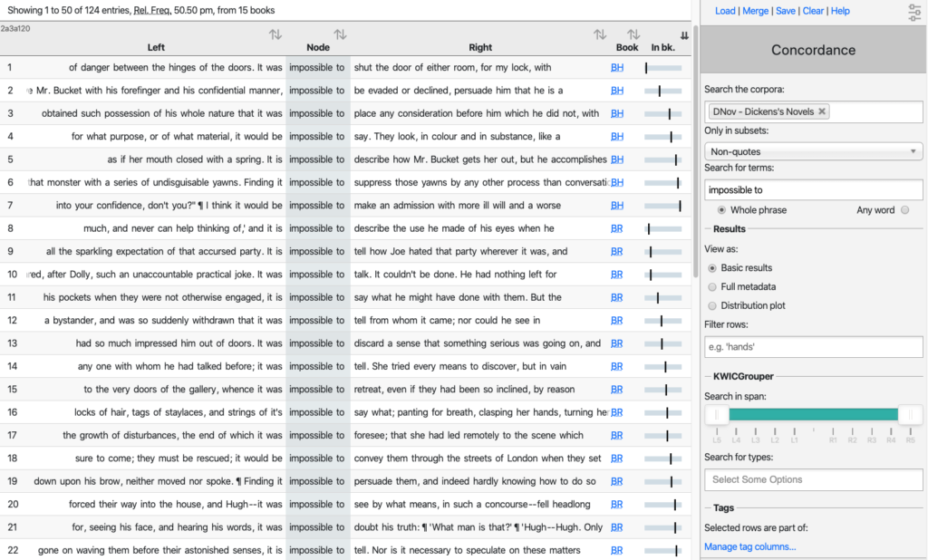Open the Non-quotes subset dropdown
Image resolution: width=928 pixels, height=560 pixels.
813,151
